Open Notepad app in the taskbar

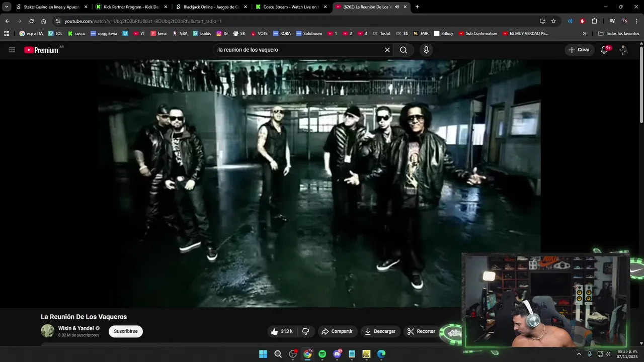pyautogui.click(x=352, y=354)
